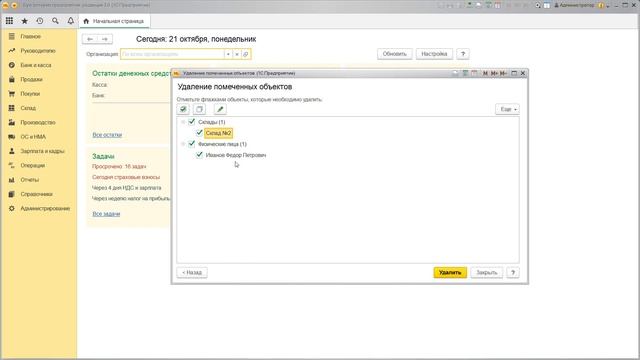Click the pencil edit icon in the dialog toolbar
The height and width of the screenshot is (360, 640).
click(x=220, y=109)
